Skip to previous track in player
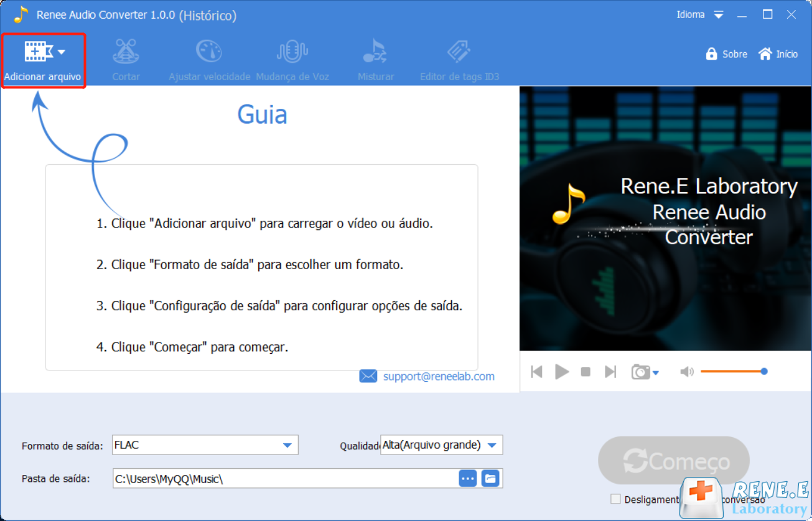The width and height of the screenshot is (812, 521). tap(536, 372)
